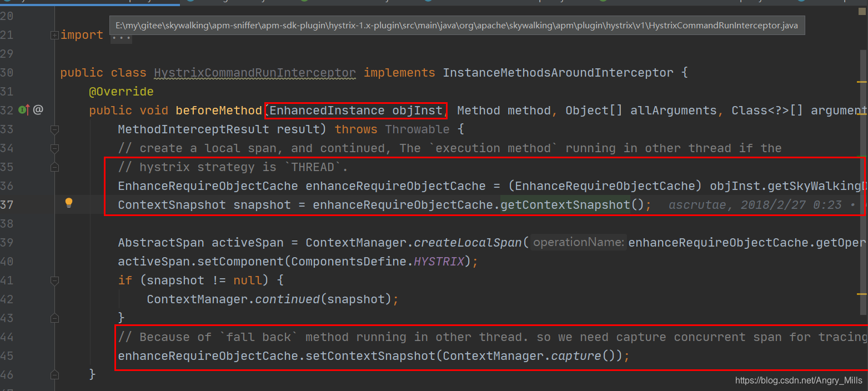Screen dimensions: 868x391
Task: Collapse the if block at line 41
Action: tap(54, 280)
